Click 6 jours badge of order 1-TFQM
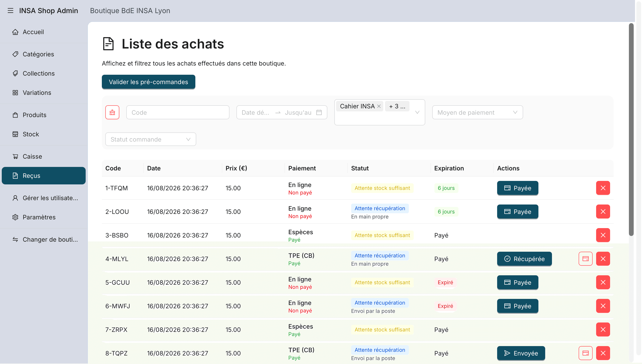Image resolution: width=642 pixels, height=364 pixels. click(446, 188)
